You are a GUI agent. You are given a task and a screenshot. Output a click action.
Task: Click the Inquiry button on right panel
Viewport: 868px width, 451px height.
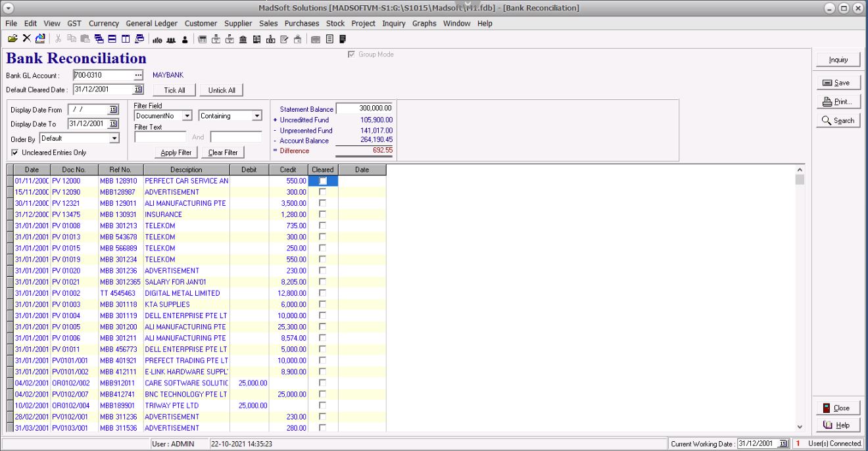(x=838, y=60)
